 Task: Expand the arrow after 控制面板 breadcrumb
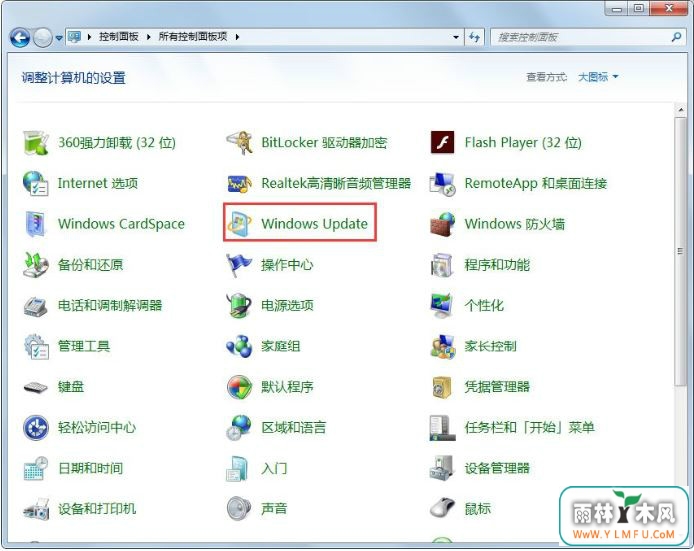pos(148,37)
